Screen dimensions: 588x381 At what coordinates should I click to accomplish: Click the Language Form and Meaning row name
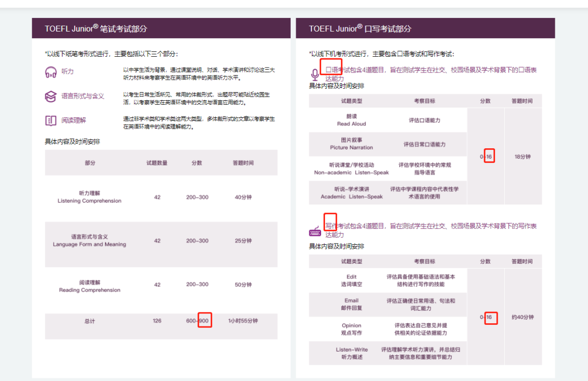(90, 240)
